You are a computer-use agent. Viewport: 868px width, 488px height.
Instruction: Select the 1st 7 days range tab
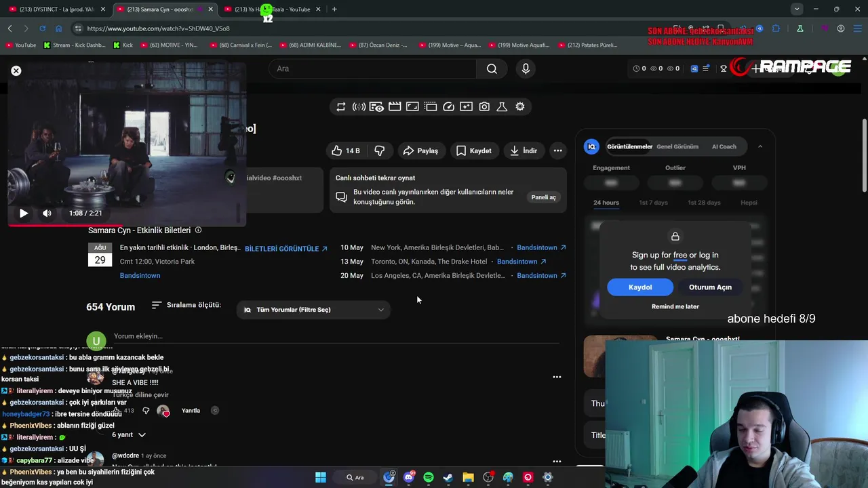(653, 203)
